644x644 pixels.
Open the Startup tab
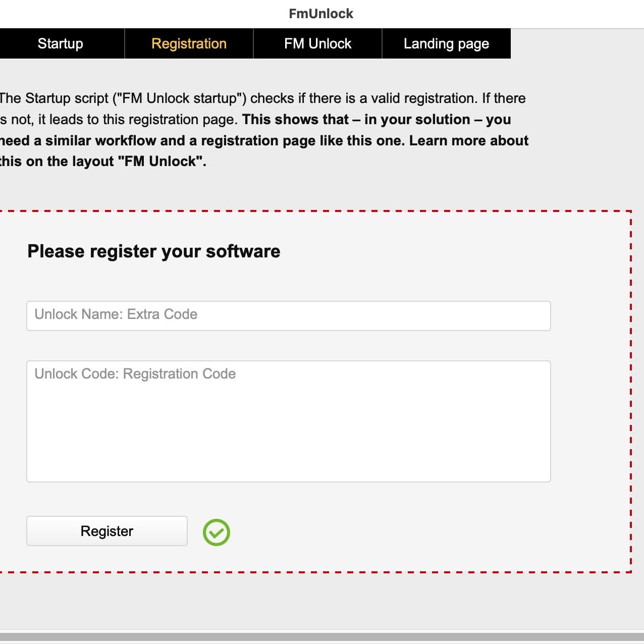(x=61, y=44)
